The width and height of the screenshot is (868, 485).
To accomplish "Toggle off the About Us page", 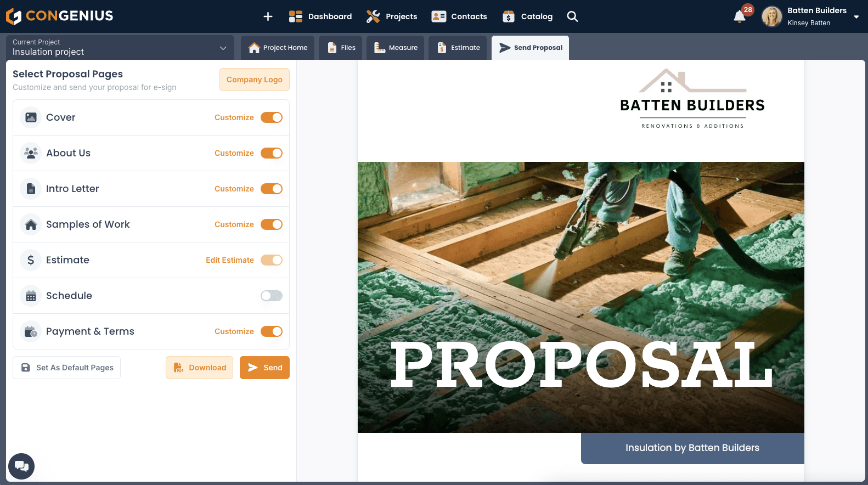I will [x=272, y=153].
